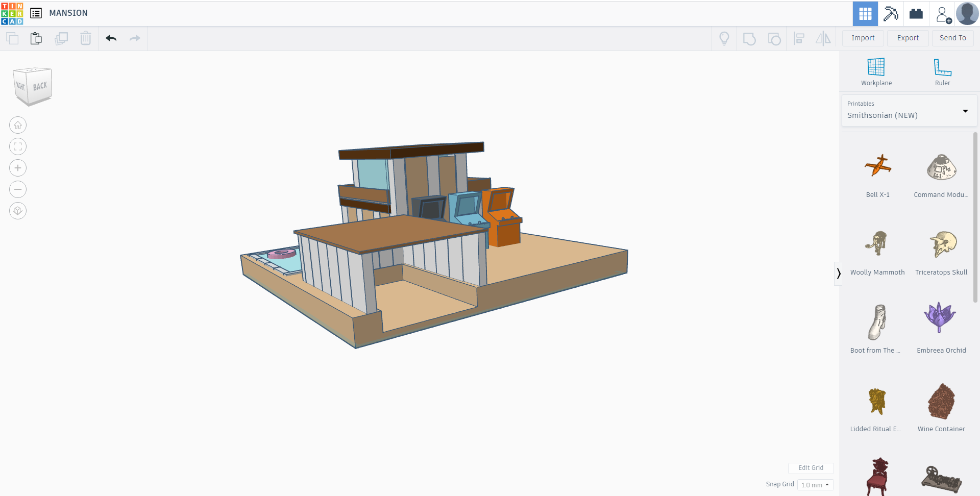Click the Ungroup icon
This screenshot has width=980, height=496.
pos(774,38)
